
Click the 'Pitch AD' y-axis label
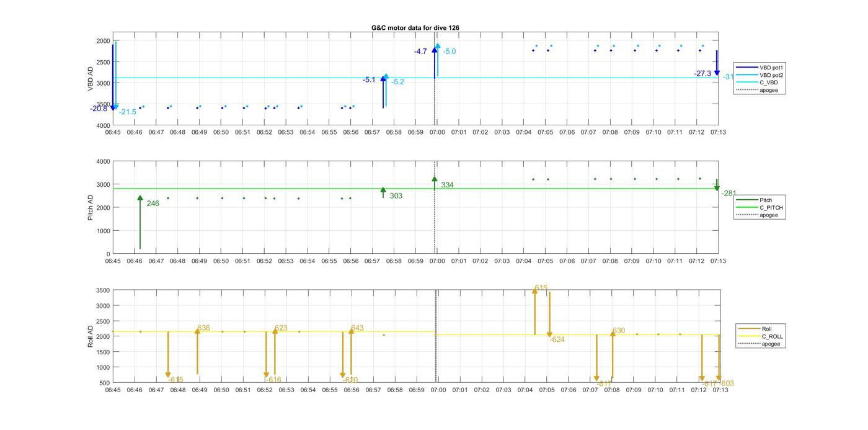point(91,207)
